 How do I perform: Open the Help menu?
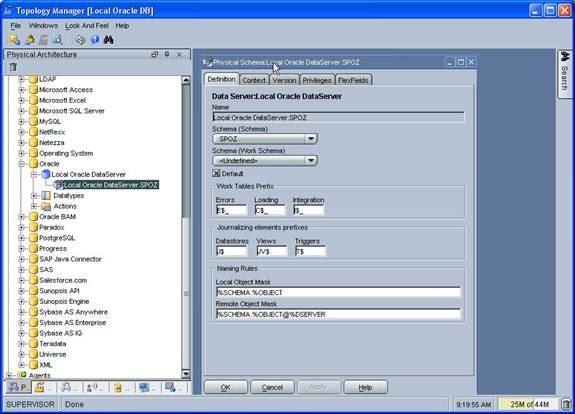[x=122, y=26]
